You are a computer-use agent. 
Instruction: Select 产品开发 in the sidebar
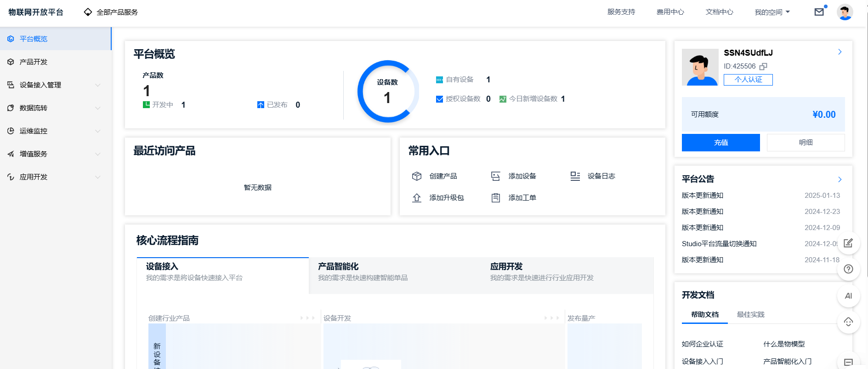pos(56,62)
